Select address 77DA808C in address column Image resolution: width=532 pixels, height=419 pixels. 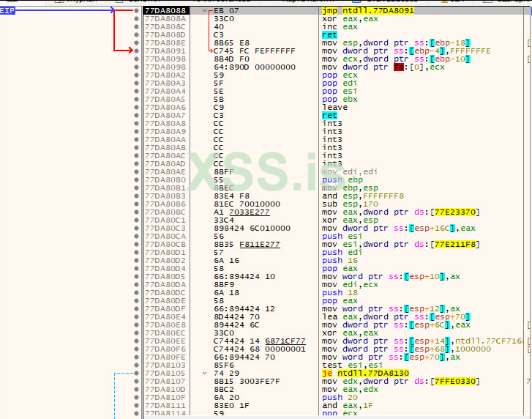click(165, 27)
